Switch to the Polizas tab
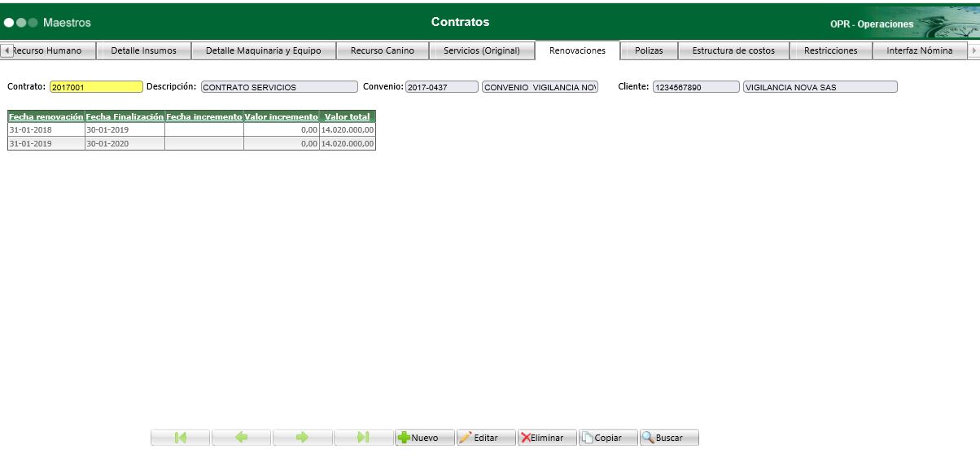The width and height of the screenshot is (980, 476). coord(649,50)
